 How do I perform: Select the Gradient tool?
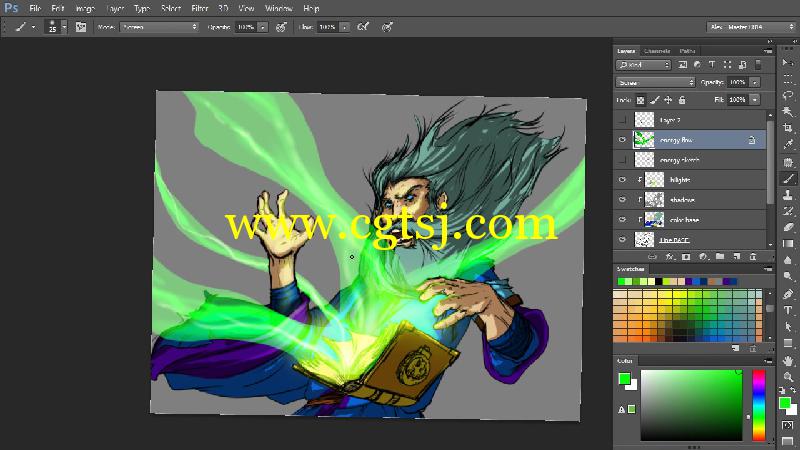[788, 243]
